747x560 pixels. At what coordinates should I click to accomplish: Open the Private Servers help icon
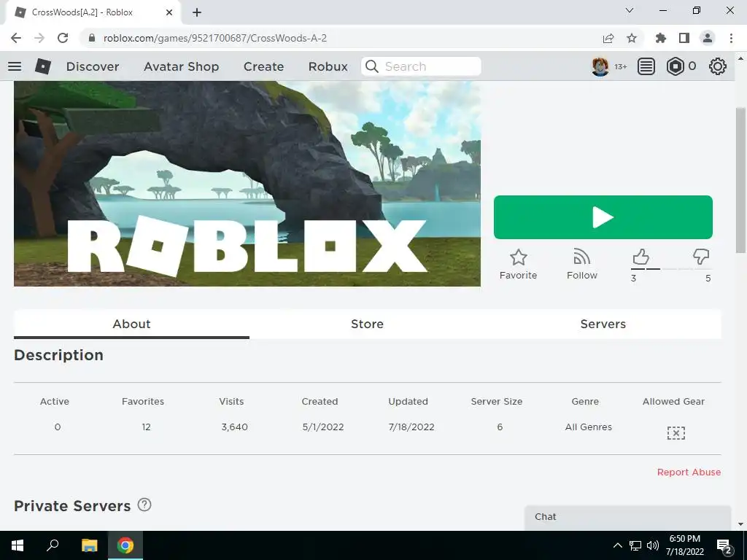pos(144,505)
